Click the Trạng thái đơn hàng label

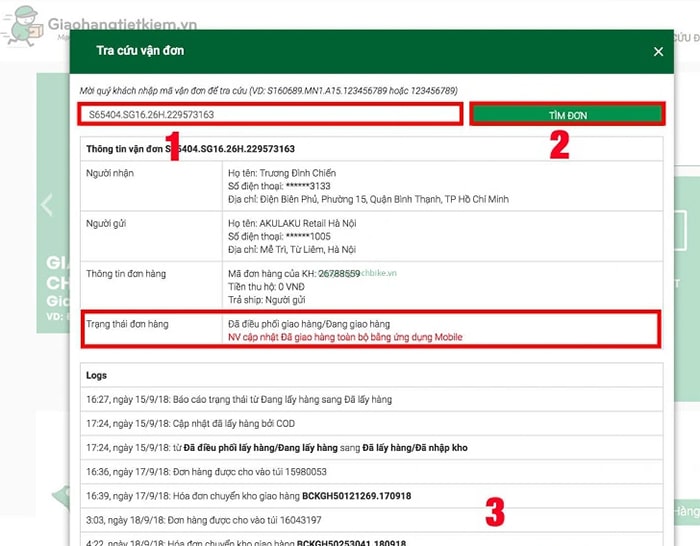click(127, 324)
